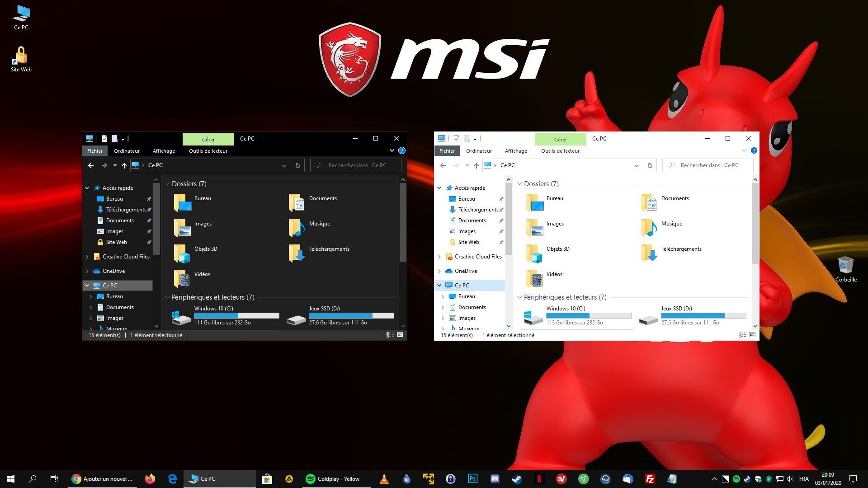Viewport: 868px width, 488px height.
Task: Expand OneDrive in dark window tree
Action: 87,271
